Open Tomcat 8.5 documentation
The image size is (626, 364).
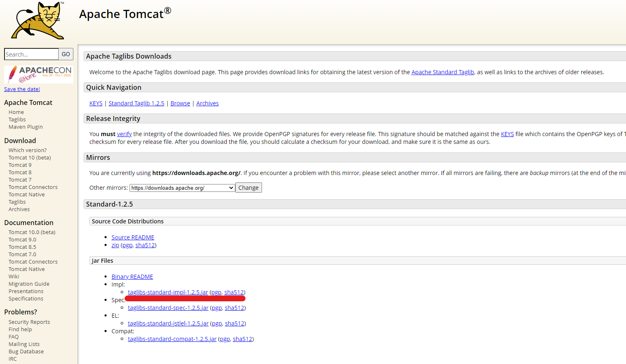pos(22,247)
